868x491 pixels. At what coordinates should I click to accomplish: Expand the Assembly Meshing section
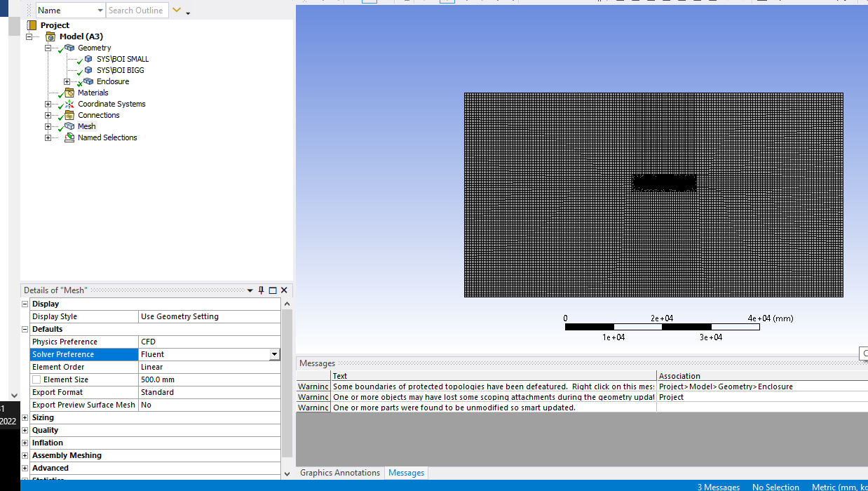[x=25, y=455]
